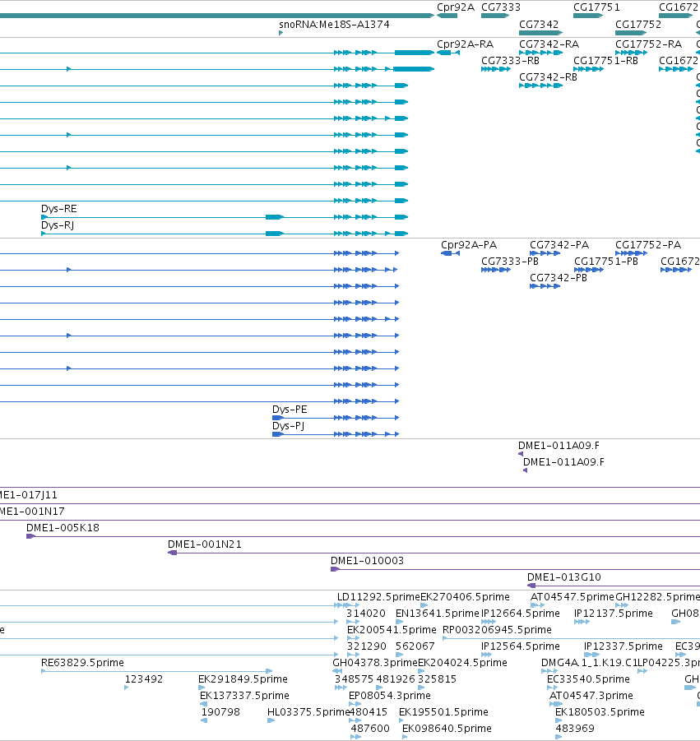Viewport: 700px width, 741px height.
Task: Open the DME1-013G10 clone feature
Action: point(614,586)
